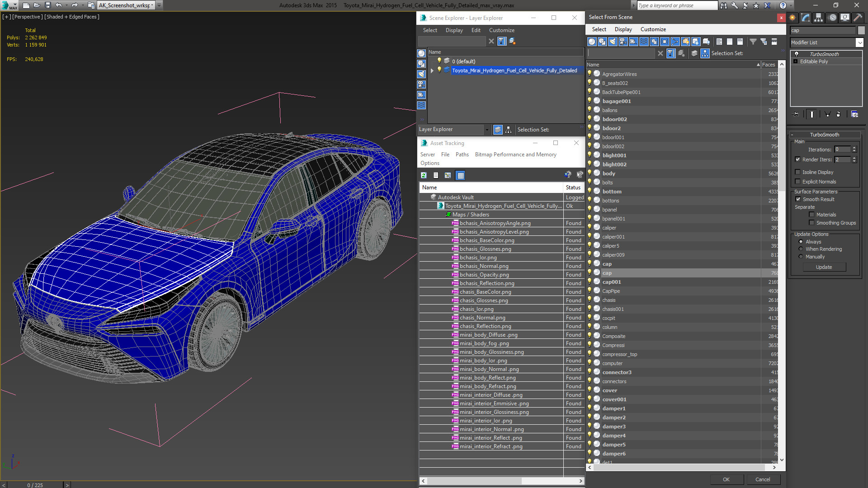This screenshot has height=488, width=868.
Task: Select cap001 in the object list
Action: click(x=611, y=282)
